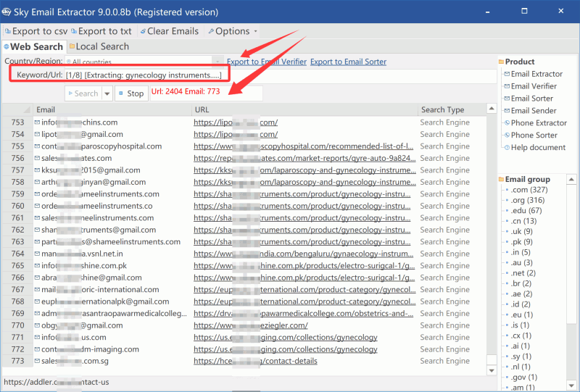This screenshot has width=580, height=392.
Task: Click the Export to csv toolbar icon
Action: coord(7,31)
